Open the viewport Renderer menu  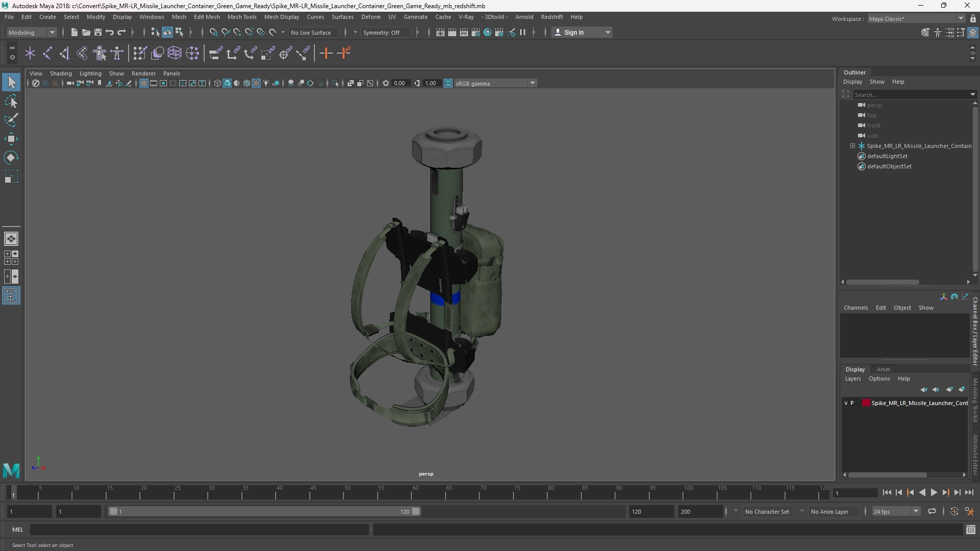tap(143, 73)
